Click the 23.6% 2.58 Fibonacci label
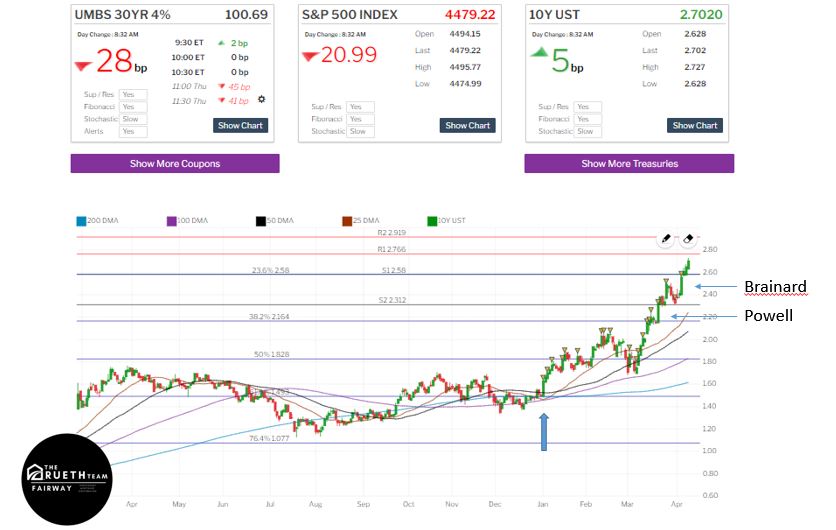Screen dimensions: 836x530 coord(270,270)
